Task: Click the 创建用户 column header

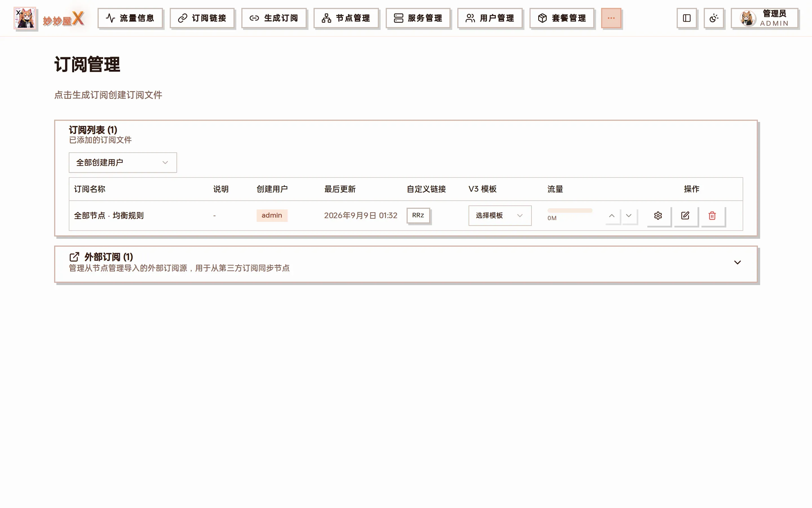Action: (x=272, y=189)
